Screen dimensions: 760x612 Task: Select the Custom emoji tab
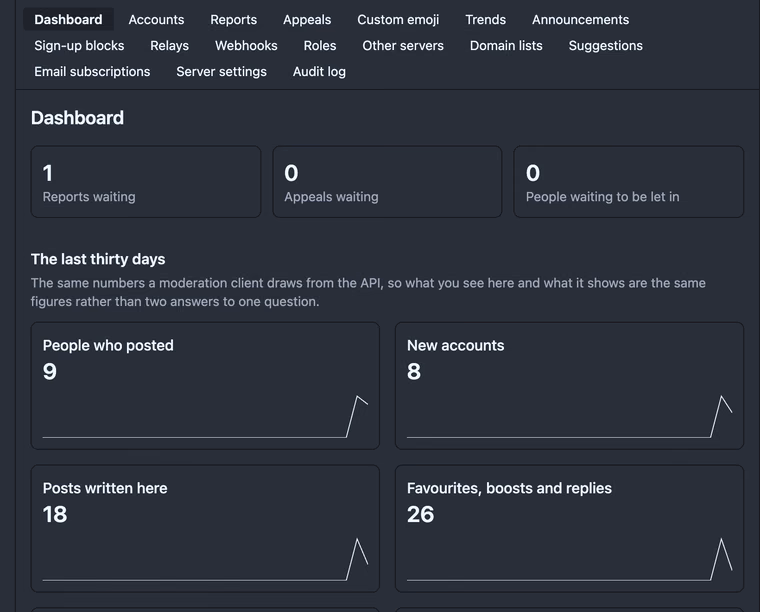click(x=398, y=19)
